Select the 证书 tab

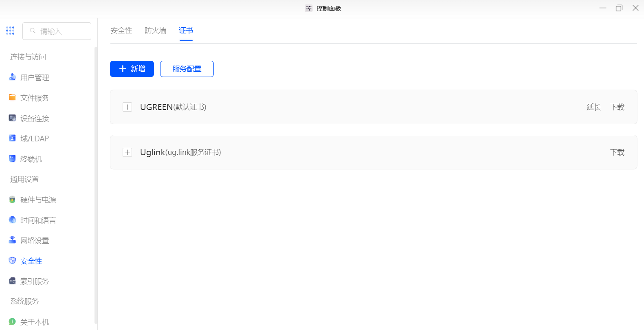point(186,31)
